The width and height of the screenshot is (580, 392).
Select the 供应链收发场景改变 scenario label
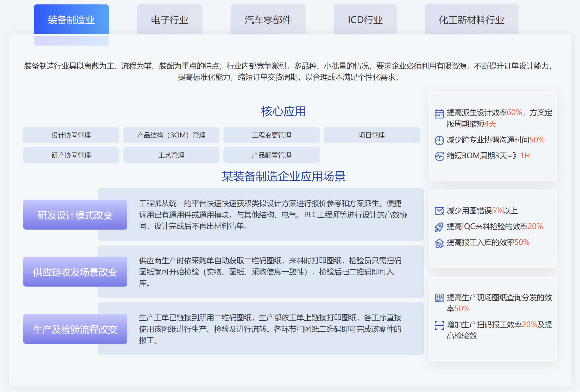[75, 272]
